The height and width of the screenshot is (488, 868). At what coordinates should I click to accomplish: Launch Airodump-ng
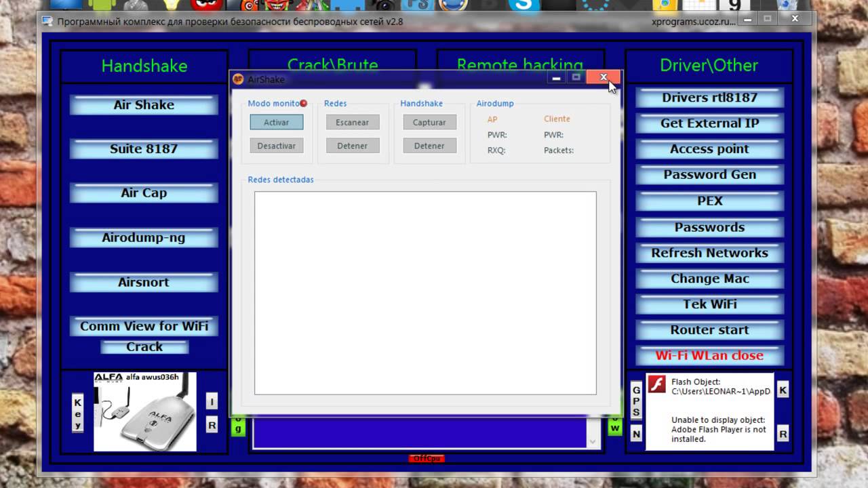point(144,238)
